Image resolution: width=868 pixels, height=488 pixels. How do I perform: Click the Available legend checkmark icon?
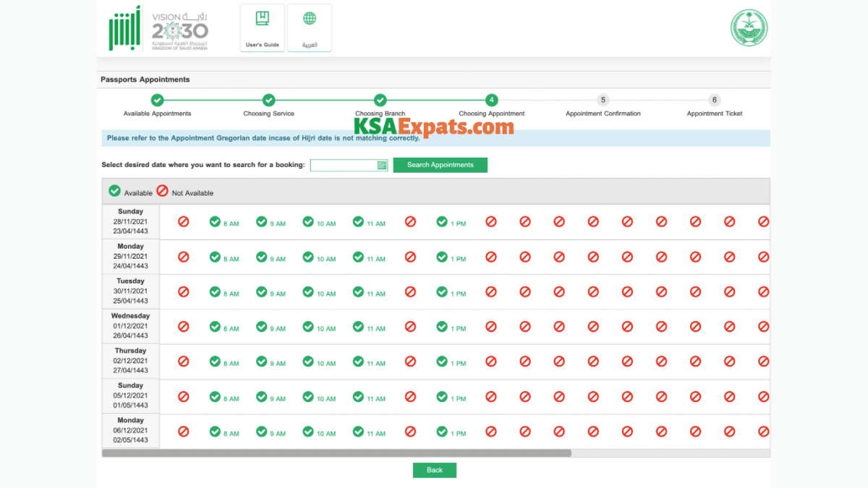(114, 191)
